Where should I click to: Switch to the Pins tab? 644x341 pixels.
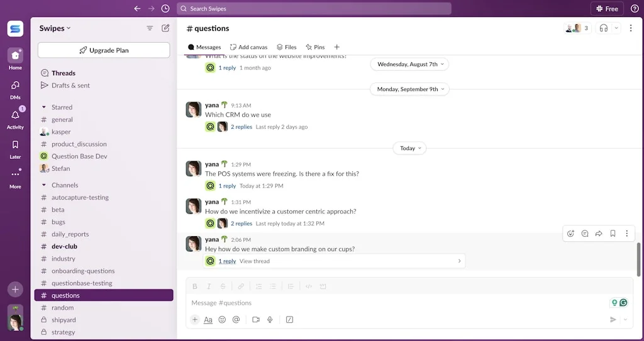click(x=315, y=47)
